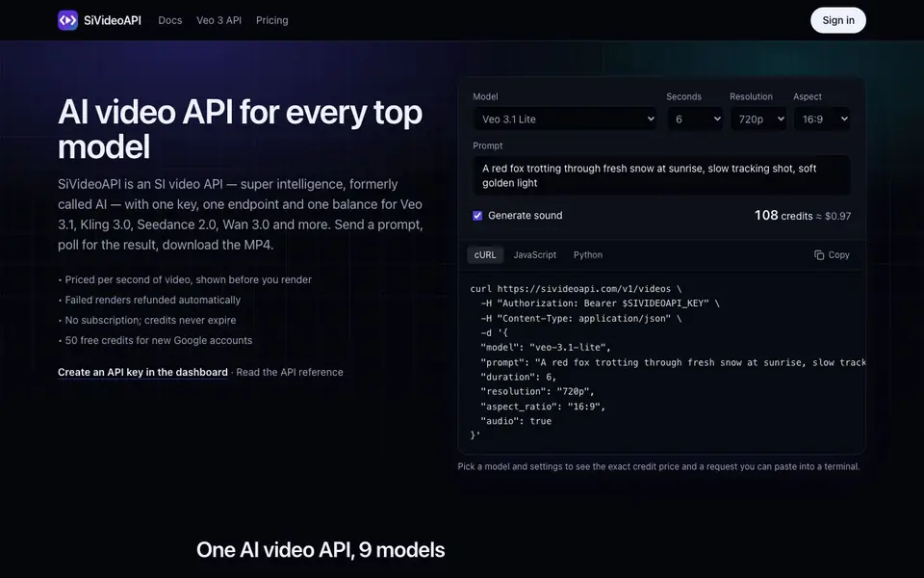Image resolution: width=924 pixels, height=578 pixels.
Task: Click the "resolution": "720p" code line
Action: click(537, 392)
